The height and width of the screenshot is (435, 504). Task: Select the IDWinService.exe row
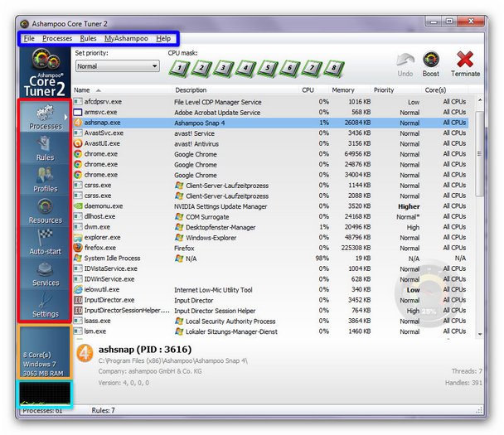[270, 279]
